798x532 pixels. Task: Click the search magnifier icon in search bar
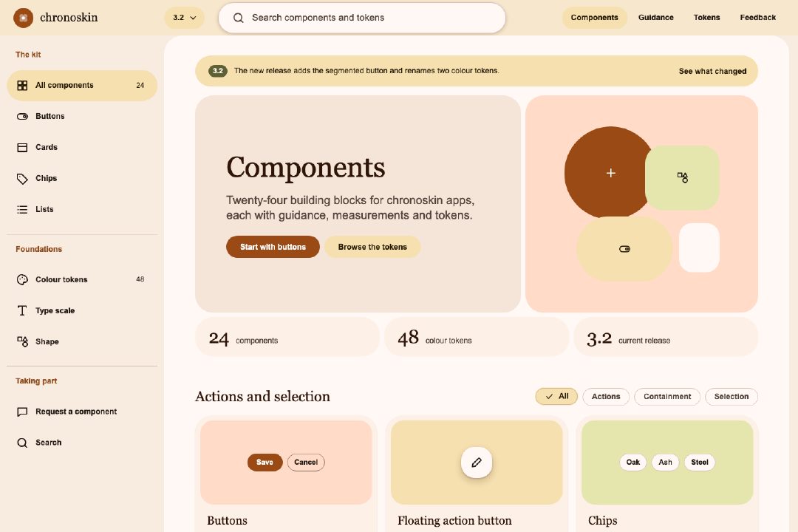(238, 18)
